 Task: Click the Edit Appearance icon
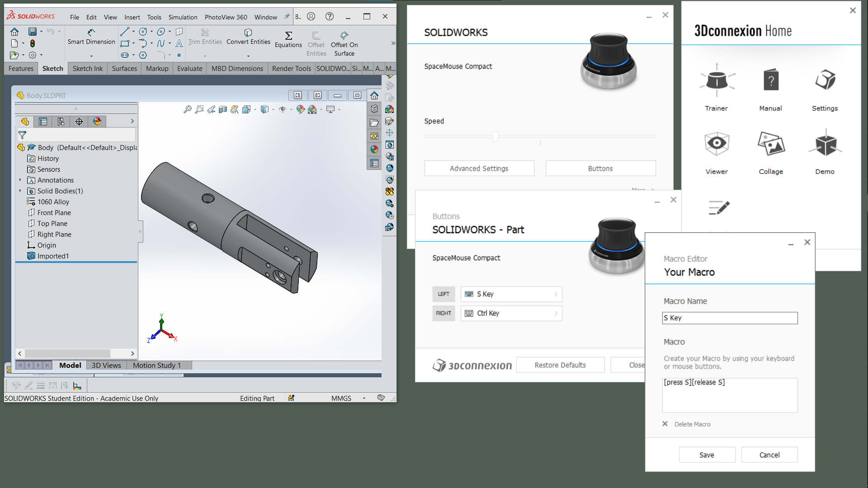301,109
